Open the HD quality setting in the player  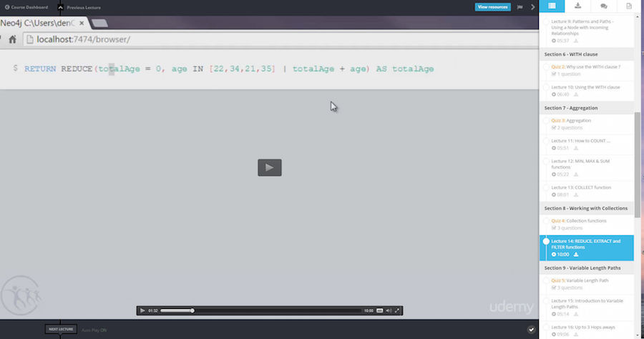379,310
